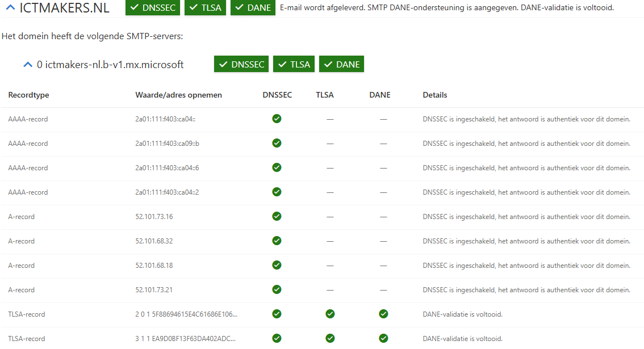This screenshot has width=644, height=349.
Task: Collapse the ICTMAKERS.NL domain section
Action: coord(10,7)
